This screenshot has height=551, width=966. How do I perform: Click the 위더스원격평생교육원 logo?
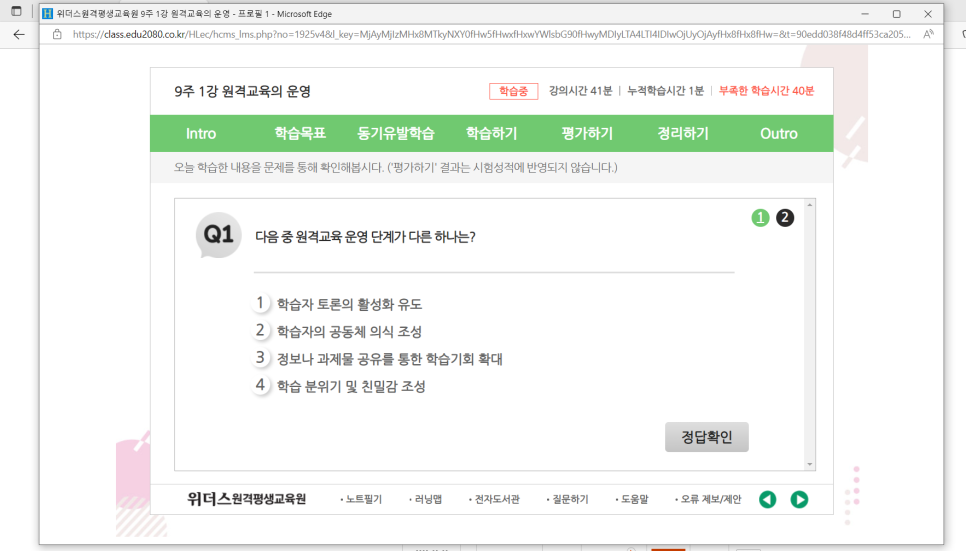[246, 499]
